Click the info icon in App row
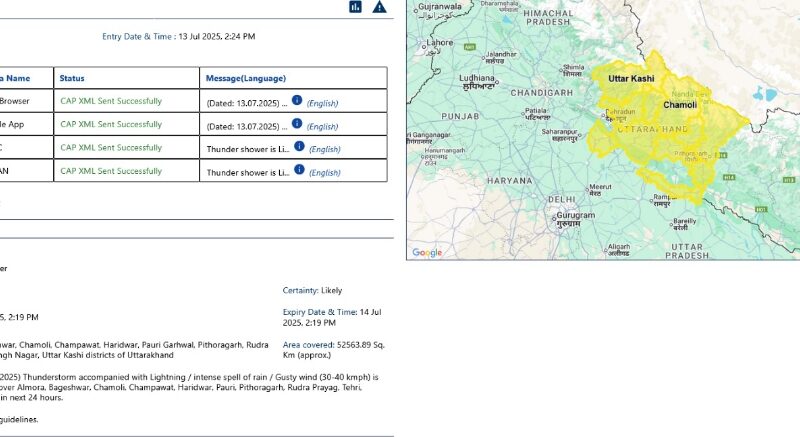The height and width of the screenshot is (437, 800). coord(296,124)
